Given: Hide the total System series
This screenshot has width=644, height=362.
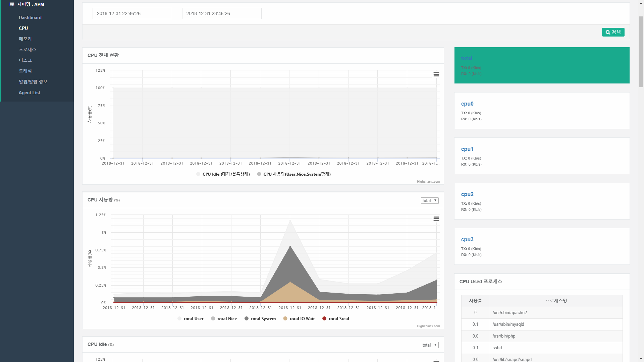Looking at the screenshot, I should pyautogui.click(x=260, y=319).
